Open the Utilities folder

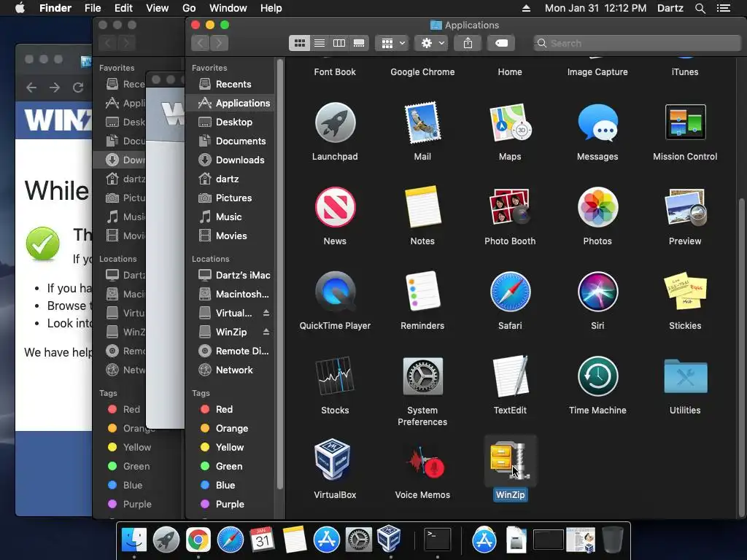[x=685, y=376]
